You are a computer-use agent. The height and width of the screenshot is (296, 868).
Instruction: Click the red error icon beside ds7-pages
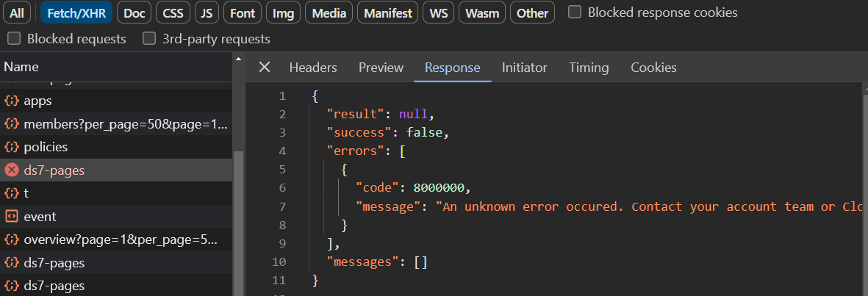12,170
